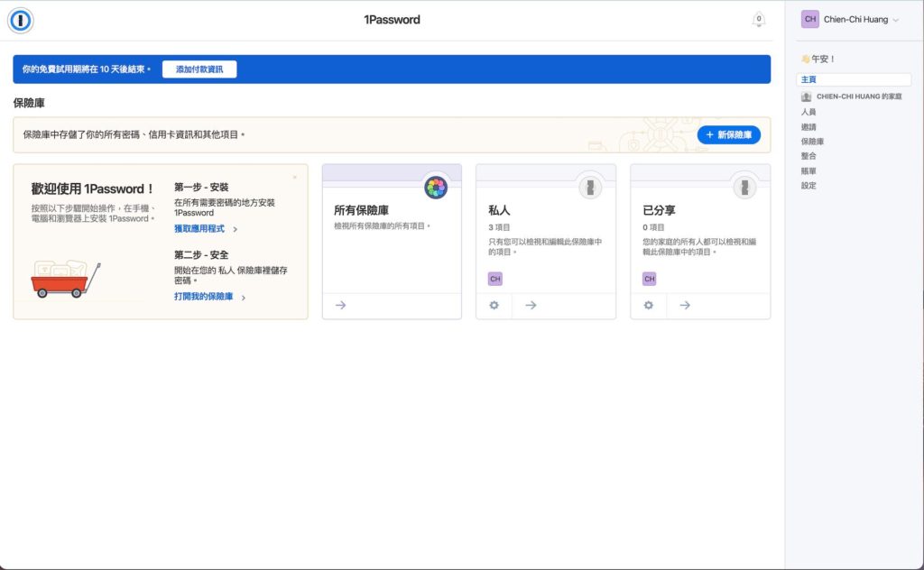Open the notifications bell

758,20
